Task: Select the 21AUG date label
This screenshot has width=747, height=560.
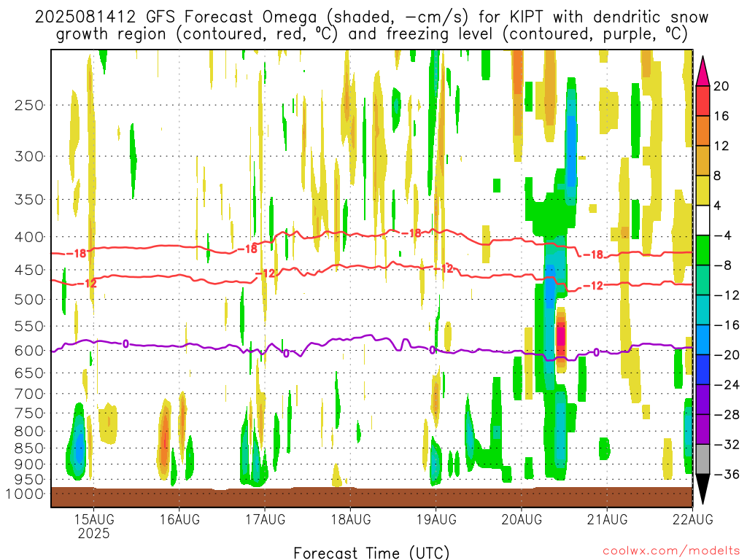Action: coord(607,519)
